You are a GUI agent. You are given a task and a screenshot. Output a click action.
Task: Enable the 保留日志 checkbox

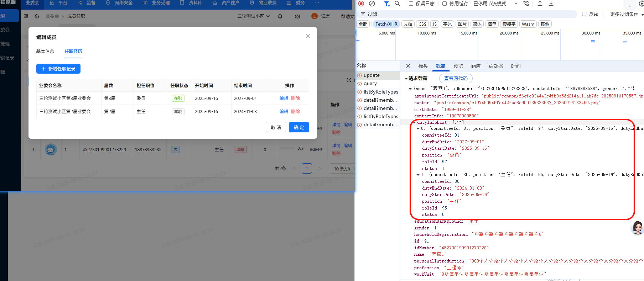click(x=411, y=4)
